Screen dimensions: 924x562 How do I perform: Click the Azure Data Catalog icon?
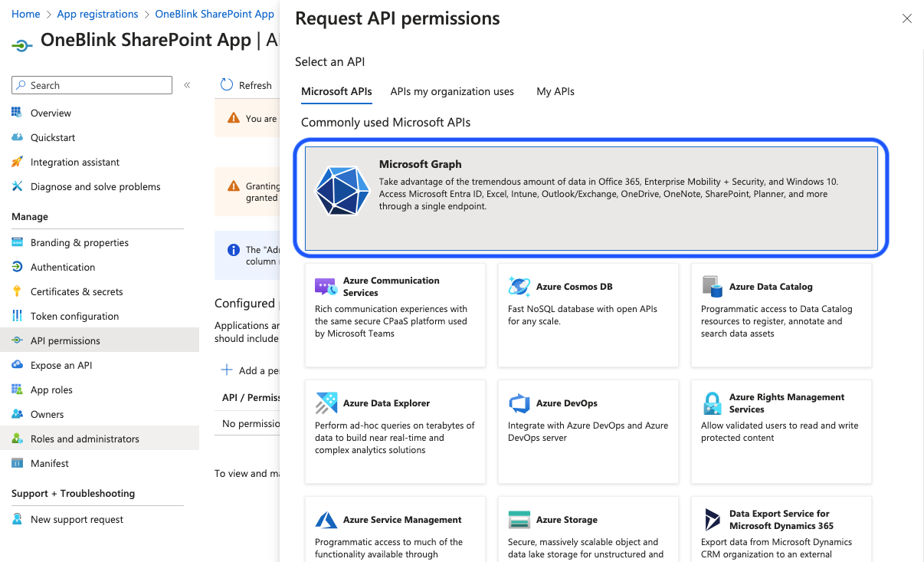coord(712,287)
